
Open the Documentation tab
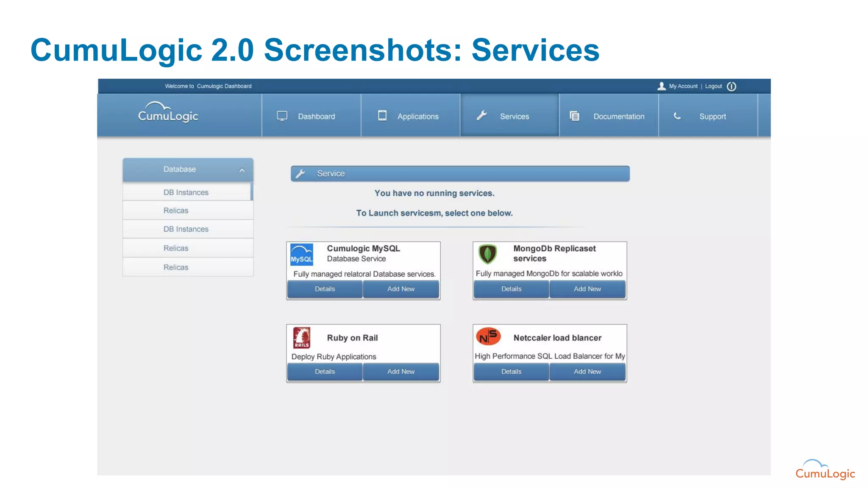coord(609,116)
